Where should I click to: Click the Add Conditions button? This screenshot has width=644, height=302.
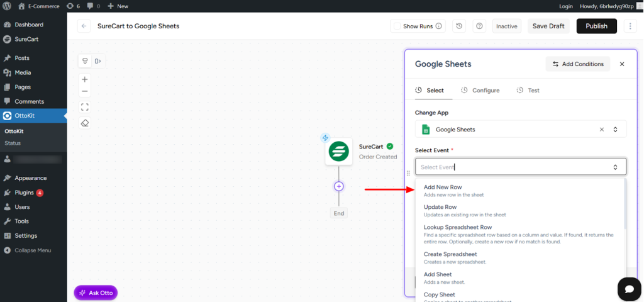[x=578, y=64]
